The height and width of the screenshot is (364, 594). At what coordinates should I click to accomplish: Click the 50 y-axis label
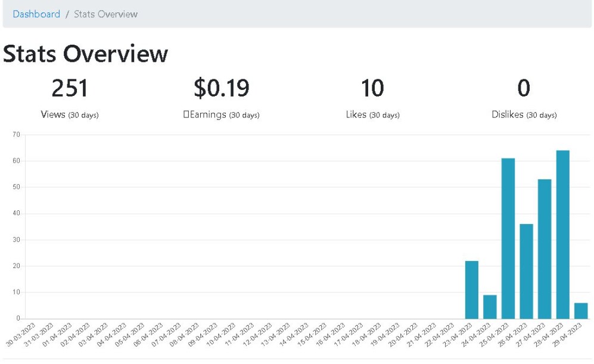pyautogui.click(x=16, y=187)
